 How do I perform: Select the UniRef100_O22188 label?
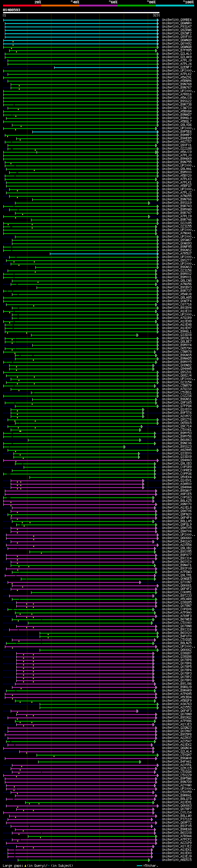pos(177,149)
